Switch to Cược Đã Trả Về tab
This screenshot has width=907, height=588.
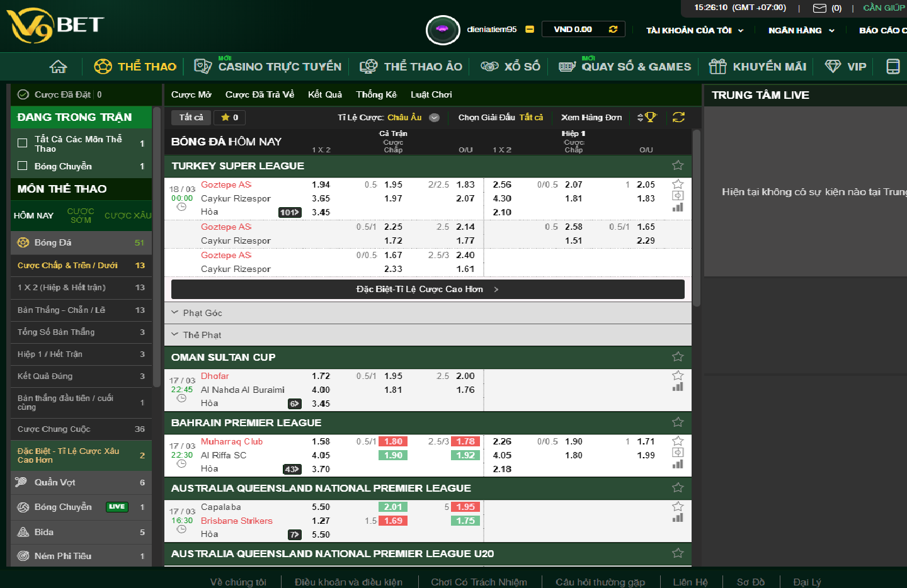click(x=260, y=94)
